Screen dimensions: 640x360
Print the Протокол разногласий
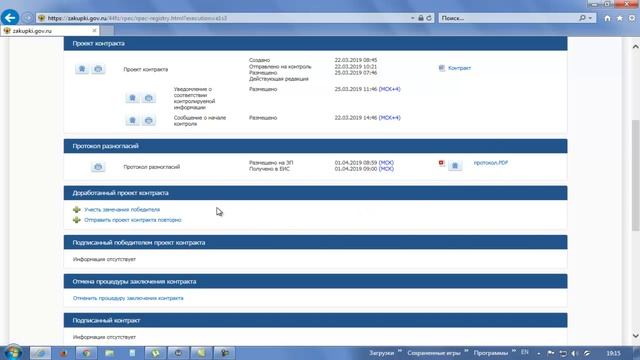click(x=98, y=167)
